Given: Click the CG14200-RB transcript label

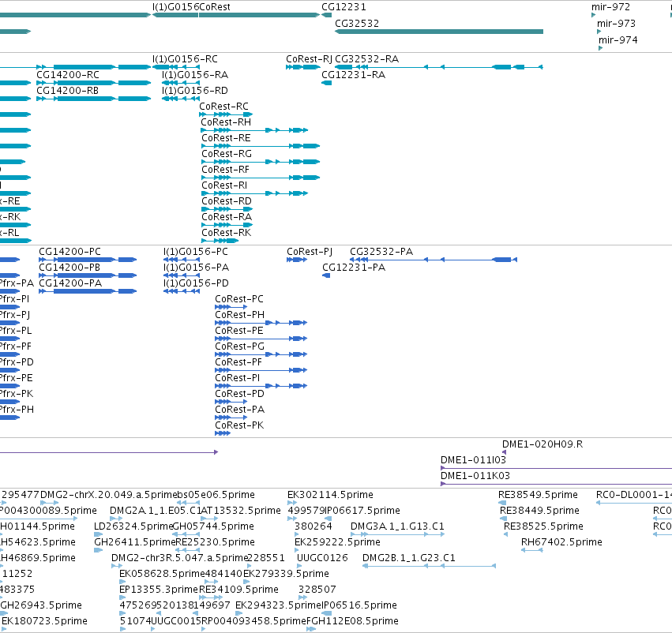Looking at the screenshot, I should tap(67, 91).
